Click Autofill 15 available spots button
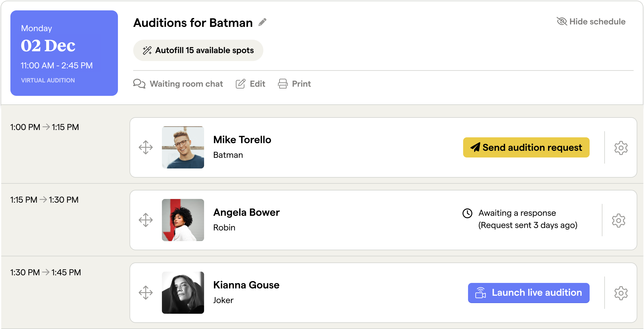This screenshot has height=329, width=644. [198, 50]
